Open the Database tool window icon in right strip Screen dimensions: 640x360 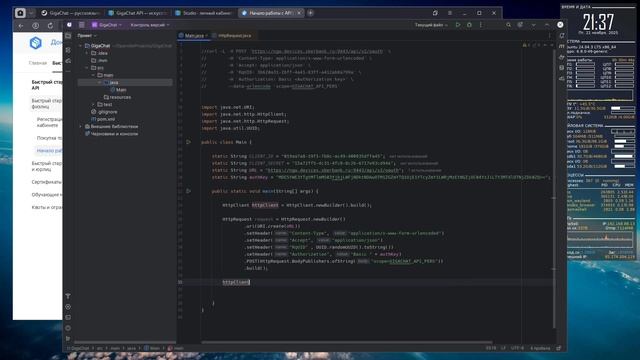pos(562,68)
